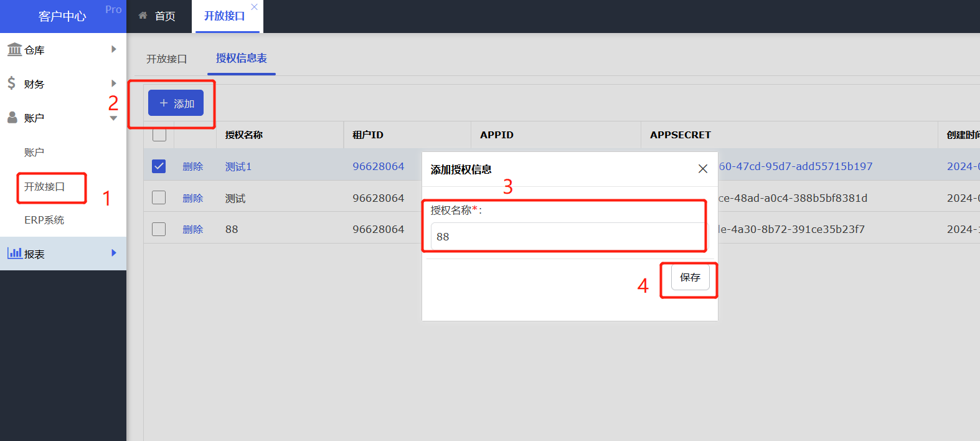Close the 开放接口 tab with its X icon
980x441 pixels.
coord(254,7)
